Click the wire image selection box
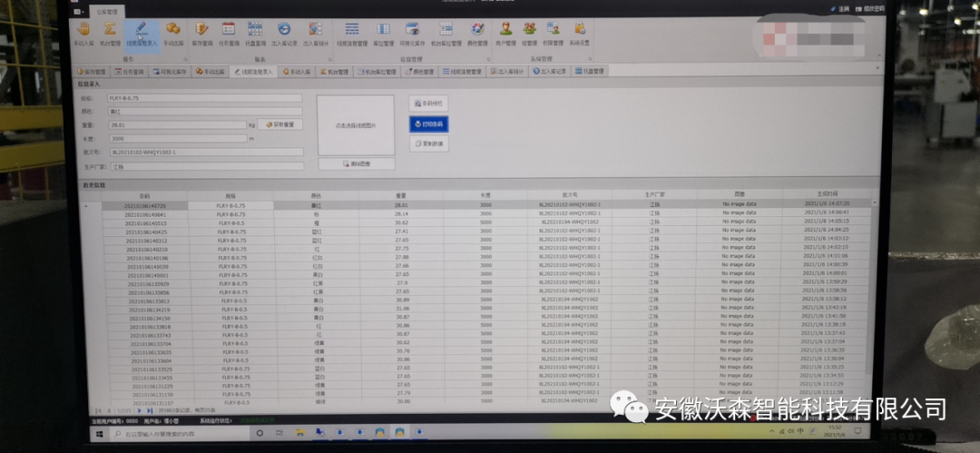This screenshot has height=453, width=980. coord(356,124)
